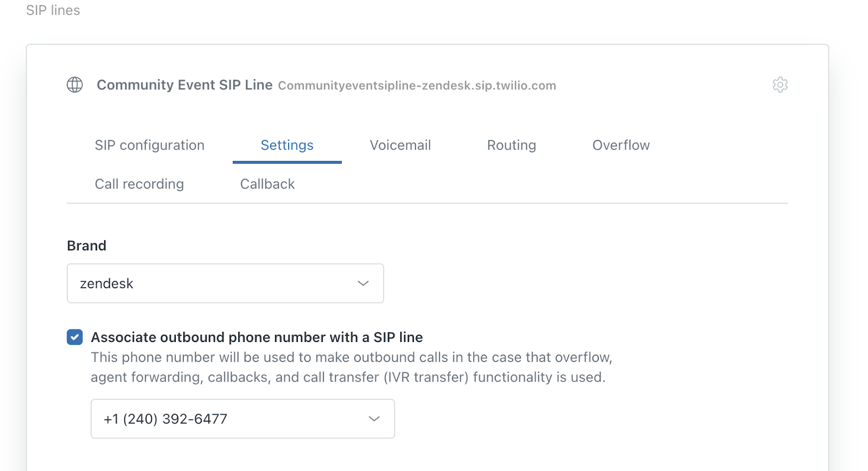Click the Communityeventsipline-zendesk.sip.twilio.com domain text
The image size is (868, 471).
[417, 86]
